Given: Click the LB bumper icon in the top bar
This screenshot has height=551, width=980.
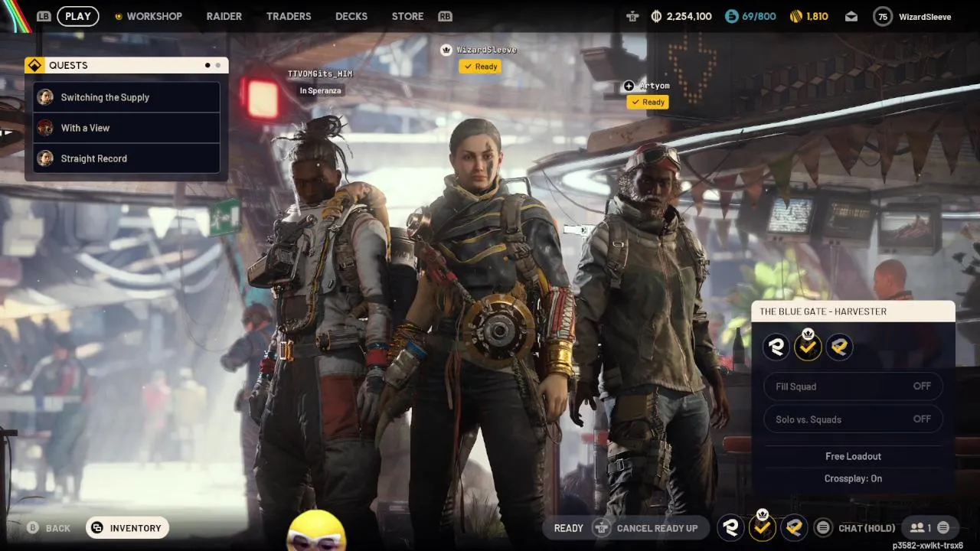Looking at the screenshot, I should (44, 16).
